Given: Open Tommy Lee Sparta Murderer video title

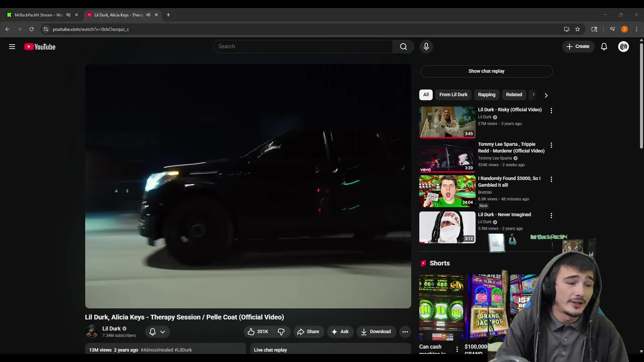Looking at the screenshot, I should (x=511, y=147).
